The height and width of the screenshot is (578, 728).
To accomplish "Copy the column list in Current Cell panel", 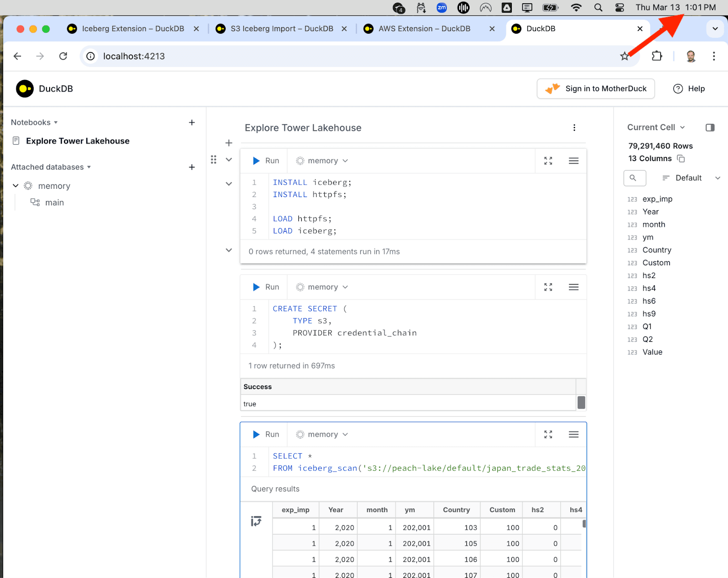I will point(681,158).
